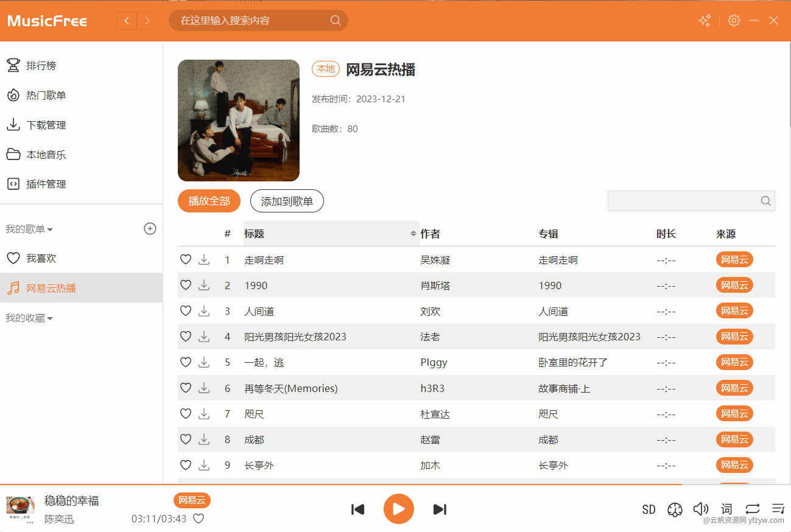Viewport: 791px width, 532px height.
Task: Like the song 人间道
Action: pyautogui.click(x=186, y=311)
